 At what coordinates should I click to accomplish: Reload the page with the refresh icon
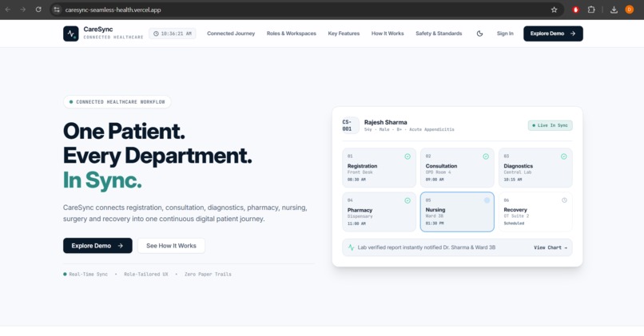coord(38,10)
